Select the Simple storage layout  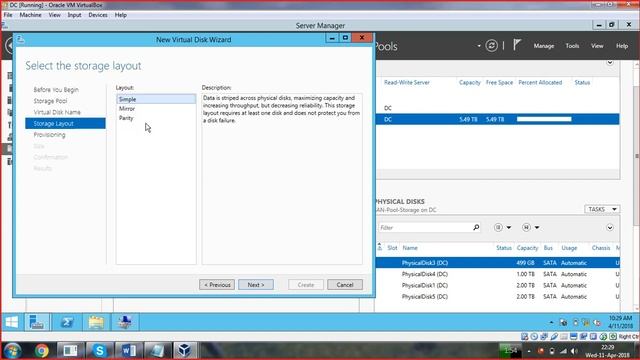[156, 99]
